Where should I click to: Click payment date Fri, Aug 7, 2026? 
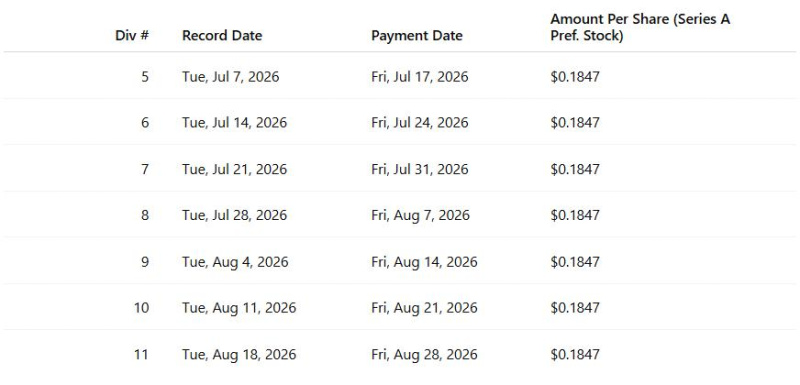pyautogui.click(x=420, y=215)
